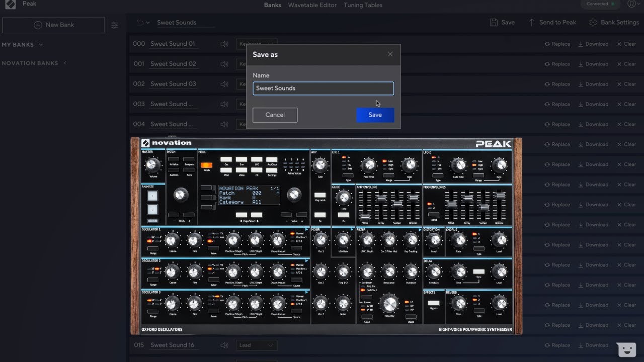Close the Save as dialog
This screenshot has width=644, height=362.
click(x=390, y=54)
